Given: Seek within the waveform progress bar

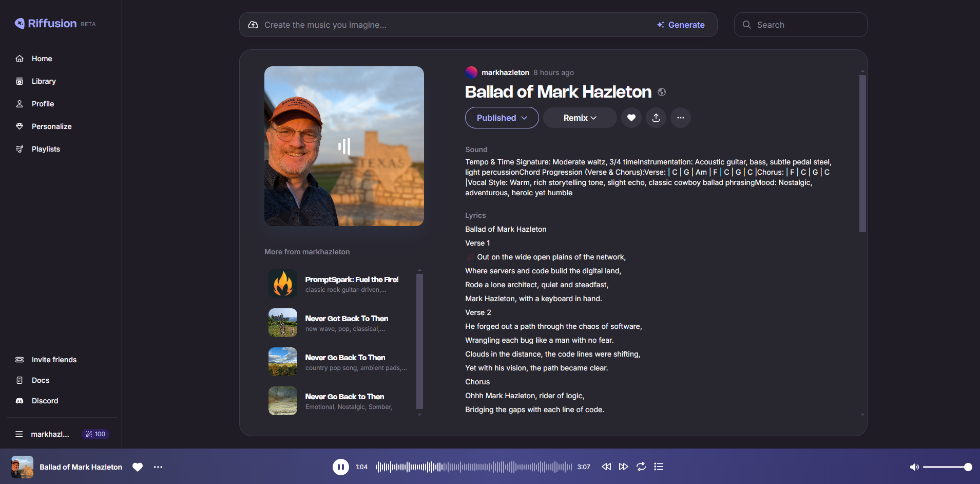Looking at the screenshot, I should point(474,467).
